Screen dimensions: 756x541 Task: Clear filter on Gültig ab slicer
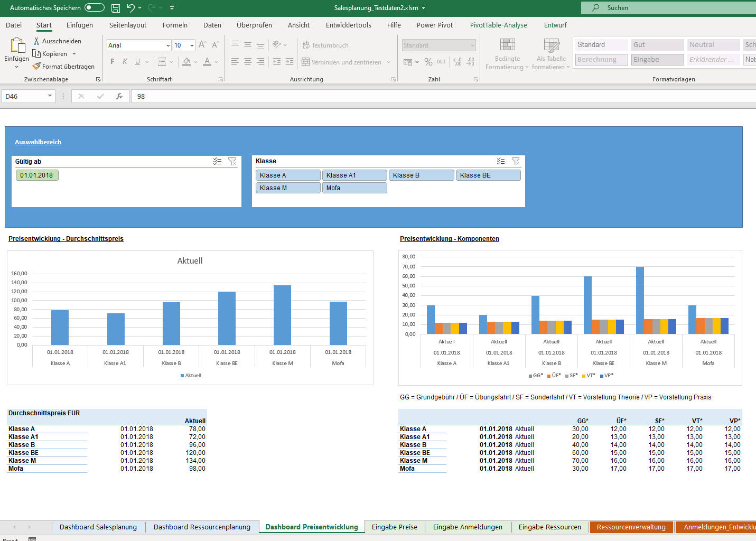tap(232, 161)
